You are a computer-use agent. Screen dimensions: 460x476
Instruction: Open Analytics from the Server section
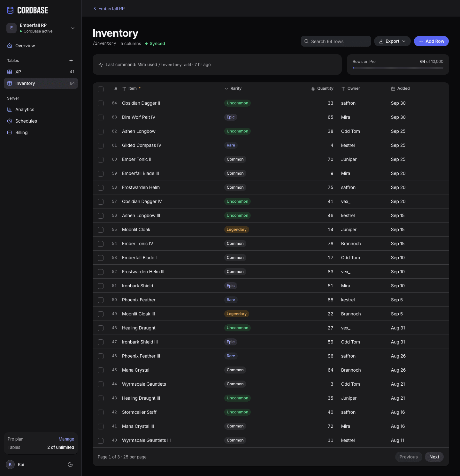pos(41,110)
